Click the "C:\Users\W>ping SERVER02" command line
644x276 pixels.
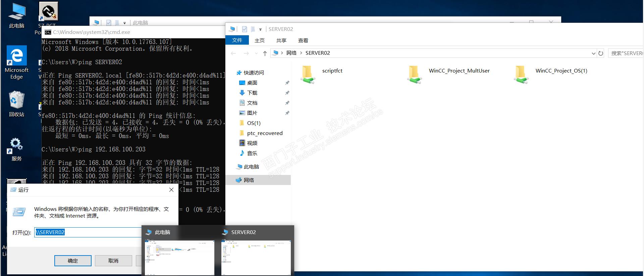click(82, 62)
